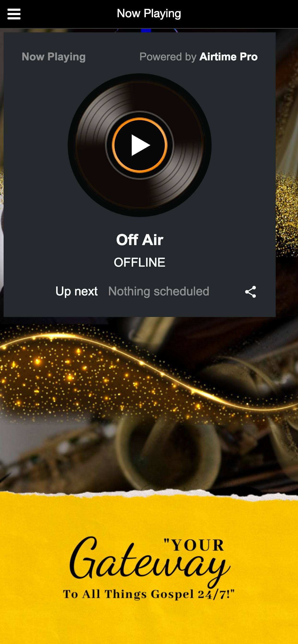Select the Off Air show title
The image size is (298, 644).
point(140,240)
